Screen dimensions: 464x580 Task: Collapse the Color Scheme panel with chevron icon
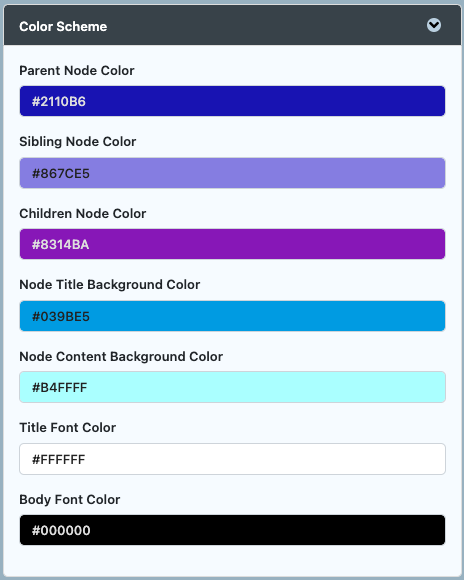[x=434, y=26]
